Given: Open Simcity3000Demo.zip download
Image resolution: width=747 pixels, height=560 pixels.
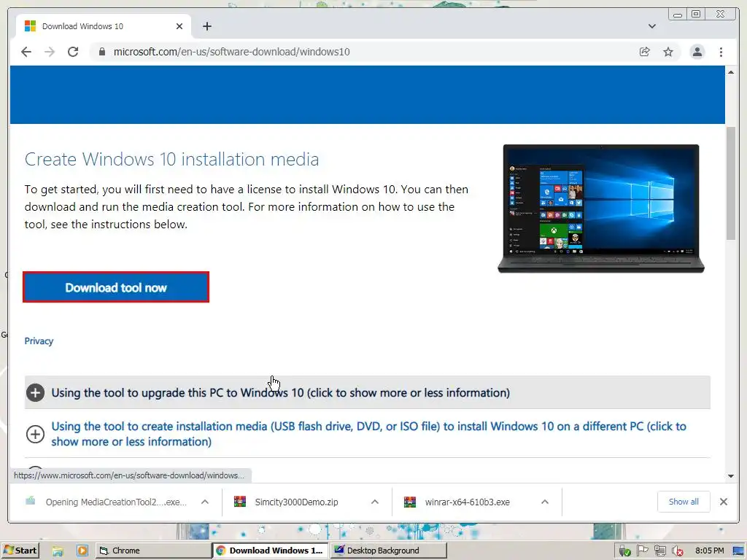Looking at the screenshot, I should [296, 502].
